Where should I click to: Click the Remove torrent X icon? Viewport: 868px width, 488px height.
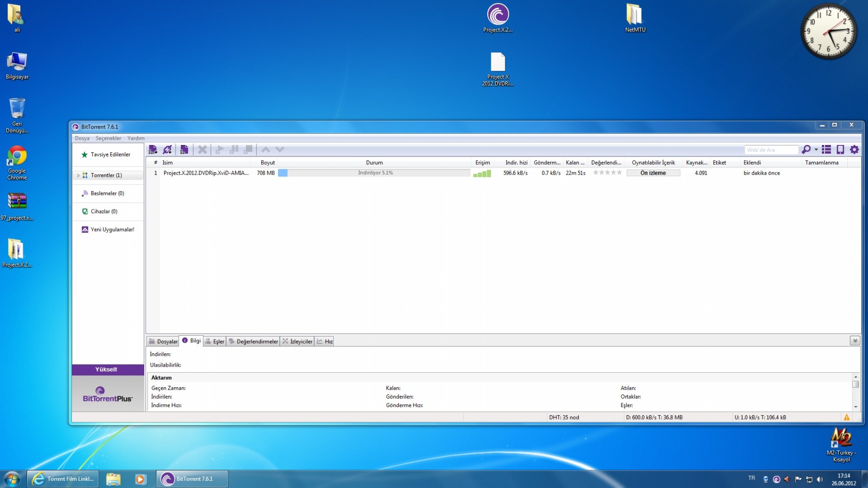point(202,149)
